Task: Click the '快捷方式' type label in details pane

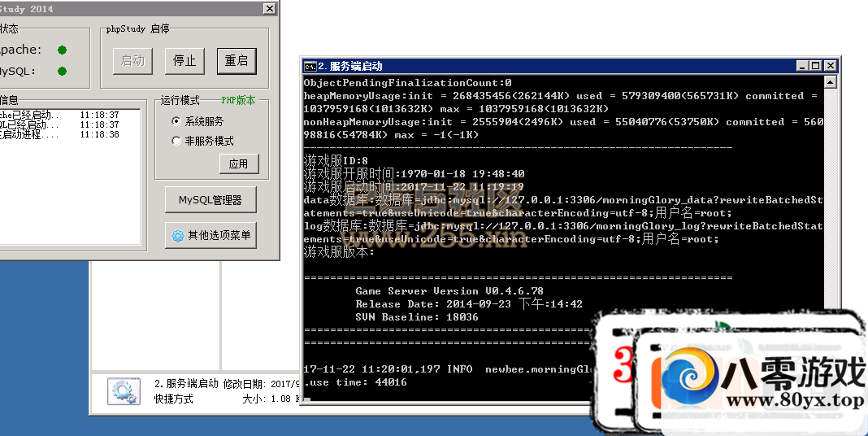Action: coord(174,399)
